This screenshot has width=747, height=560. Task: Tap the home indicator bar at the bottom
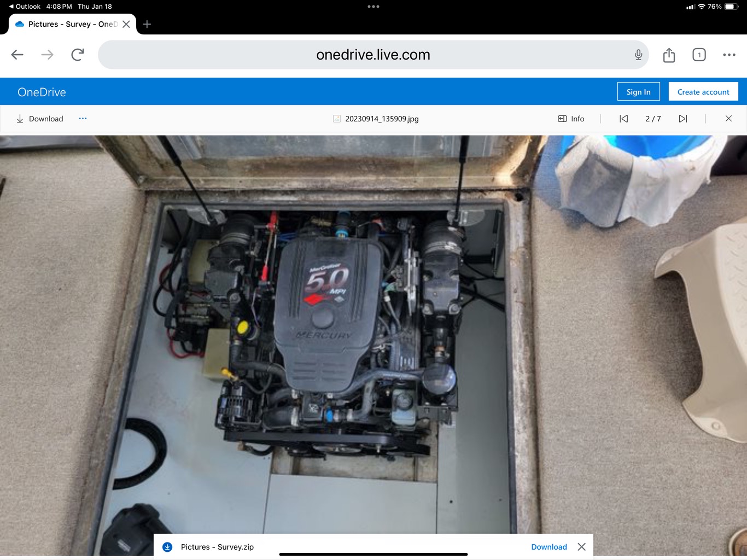coord(373,554)
